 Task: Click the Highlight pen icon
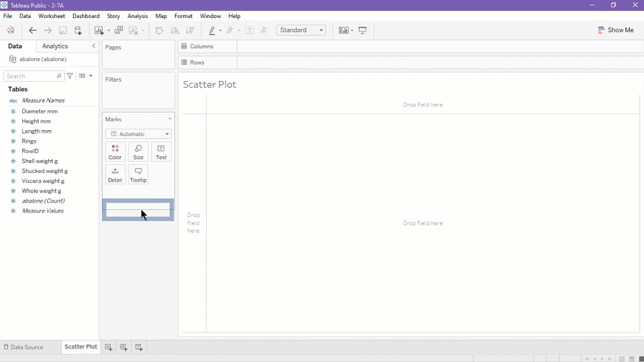point(212,30)
